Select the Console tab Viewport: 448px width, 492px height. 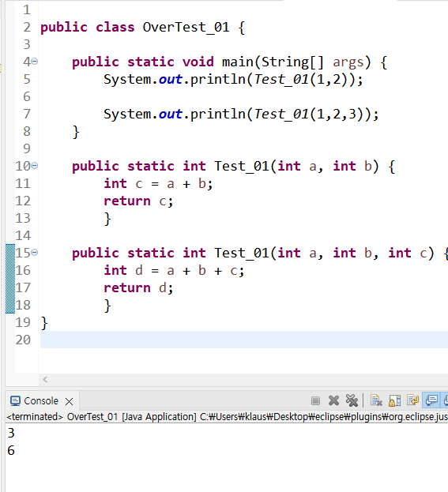41,401
